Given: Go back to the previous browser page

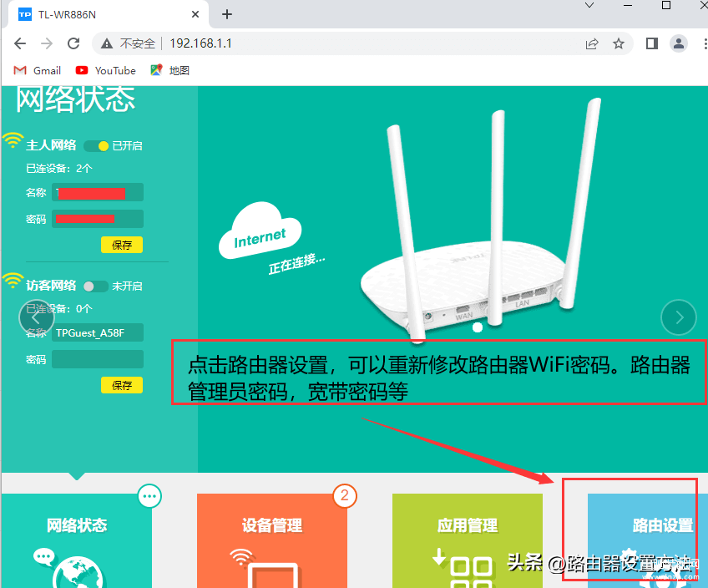Looking at the screenshot, I should 20,43.
